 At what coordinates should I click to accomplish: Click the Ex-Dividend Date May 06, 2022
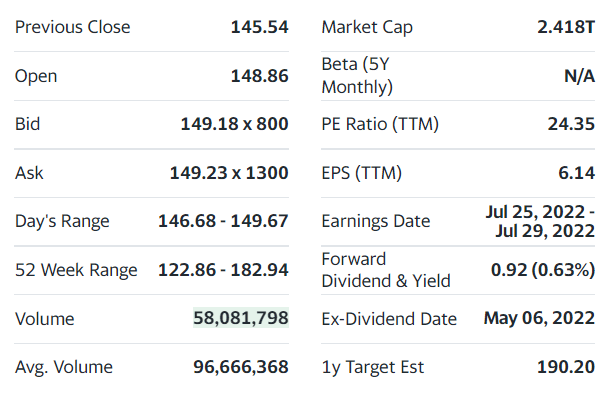[539, 318]
